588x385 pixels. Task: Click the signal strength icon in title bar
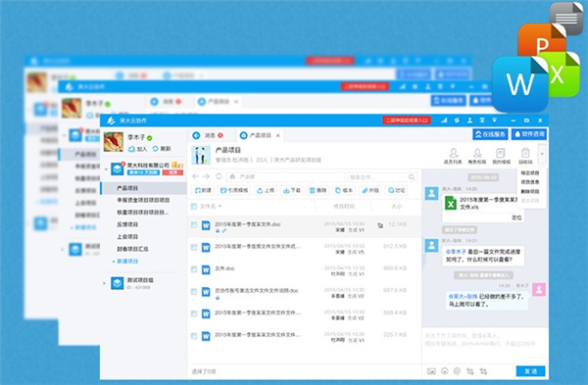pos(444,120)
